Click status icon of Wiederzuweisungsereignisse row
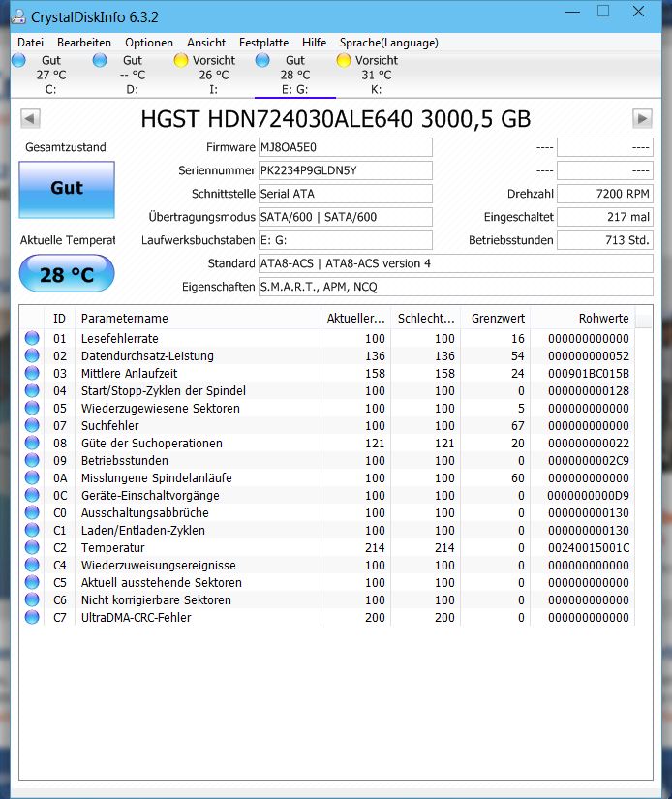Image resolution: width=672 pixels, height=799 pixels. click(32, 565)
